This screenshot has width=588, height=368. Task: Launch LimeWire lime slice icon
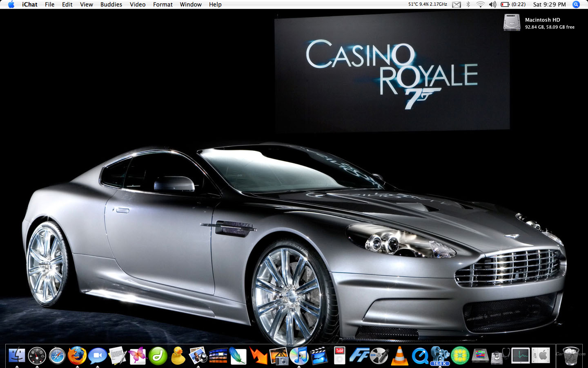coord(460,356)
